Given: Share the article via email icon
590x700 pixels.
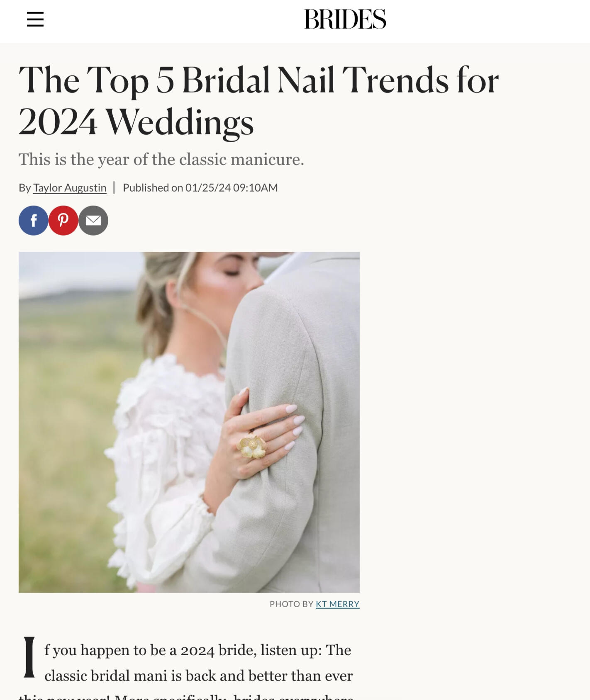Looking at the screenshot, I should [93, 221].
